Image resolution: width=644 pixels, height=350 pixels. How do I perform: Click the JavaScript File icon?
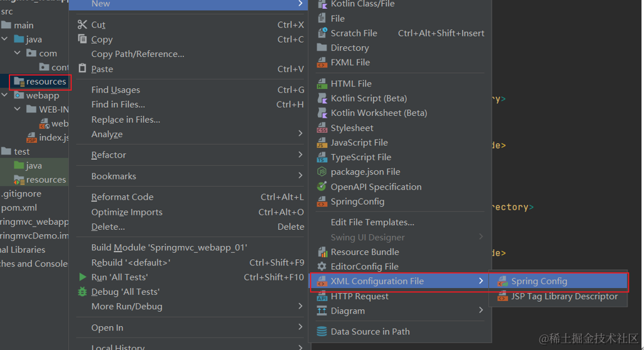[322, 143]
